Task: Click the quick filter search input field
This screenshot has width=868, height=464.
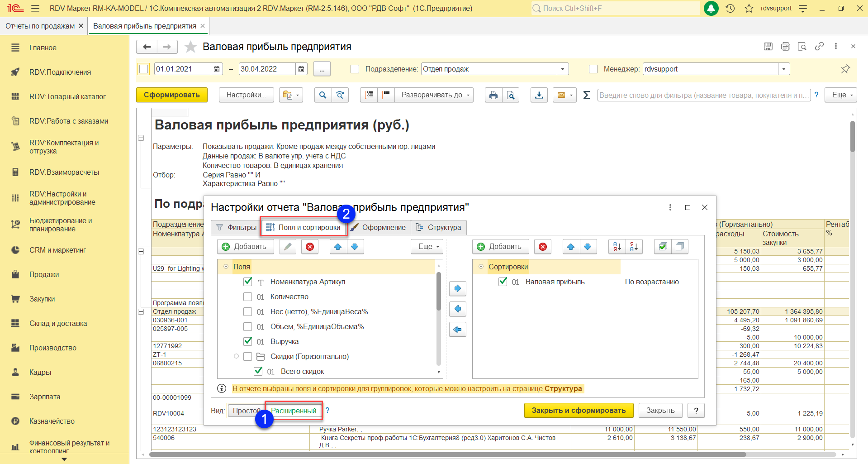Action: click(703, 95)
